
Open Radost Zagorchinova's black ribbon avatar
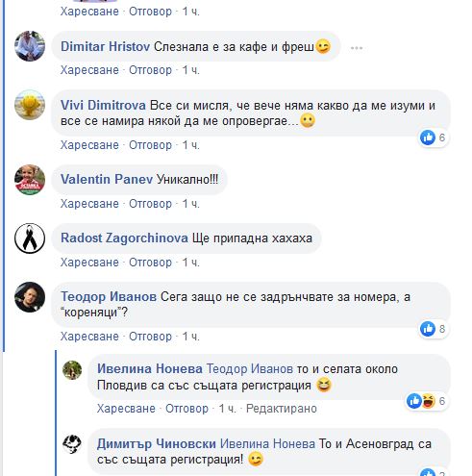pos(30,238)
